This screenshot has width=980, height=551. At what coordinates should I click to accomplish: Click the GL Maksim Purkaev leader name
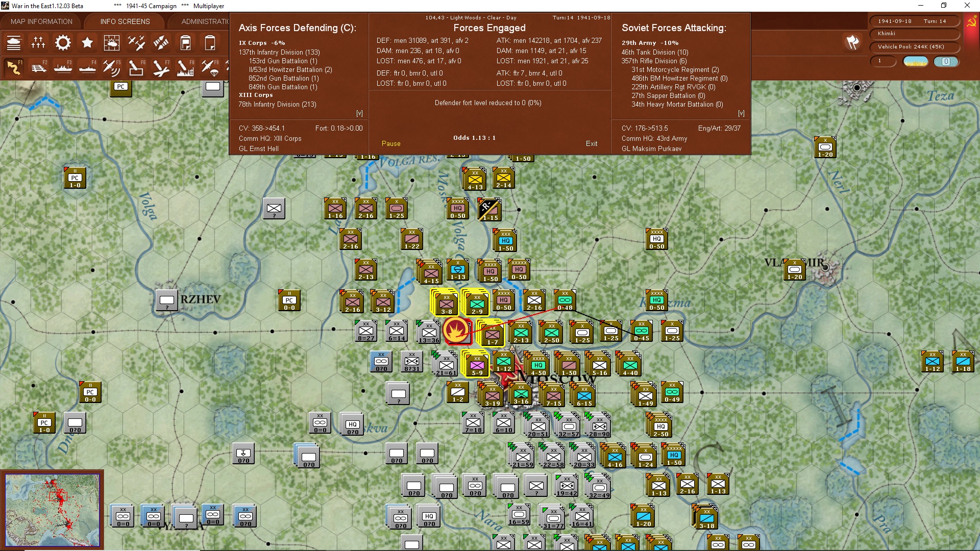tap(652, 148)
